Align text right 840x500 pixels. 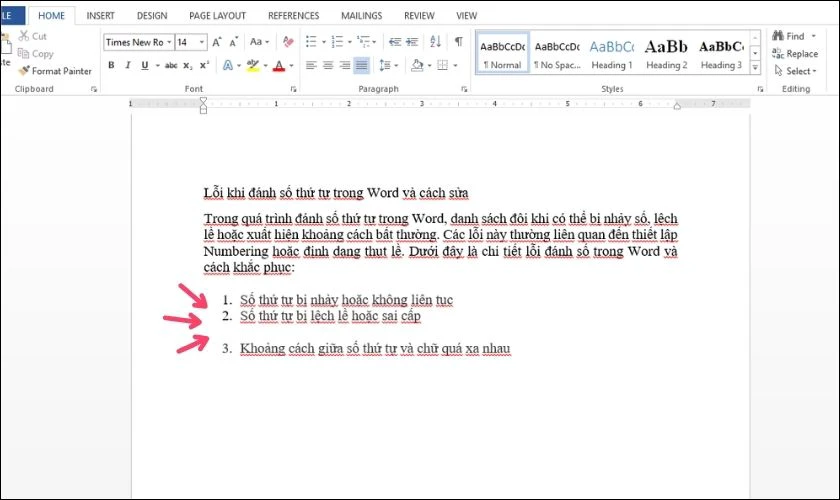(344, 65)
